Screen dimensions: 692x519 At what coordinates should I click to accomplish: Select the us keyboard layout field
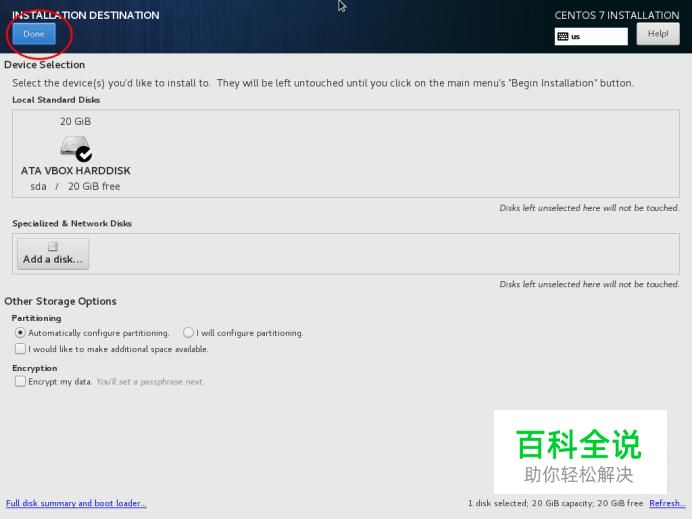point(591,37)
